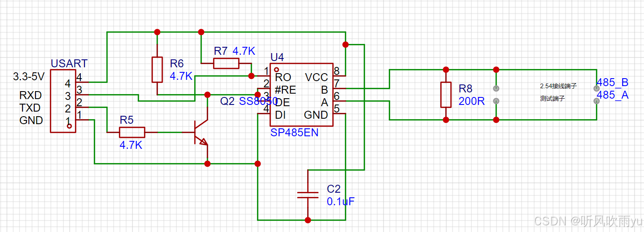Click the gray test pad beside 485_B
The height and width of the screenshot is (232, 644).
[x=597, y=89]
